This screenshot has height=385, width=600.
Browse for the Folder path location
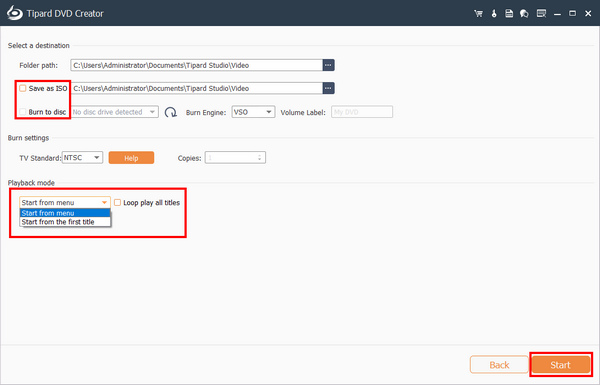point(328,65)
